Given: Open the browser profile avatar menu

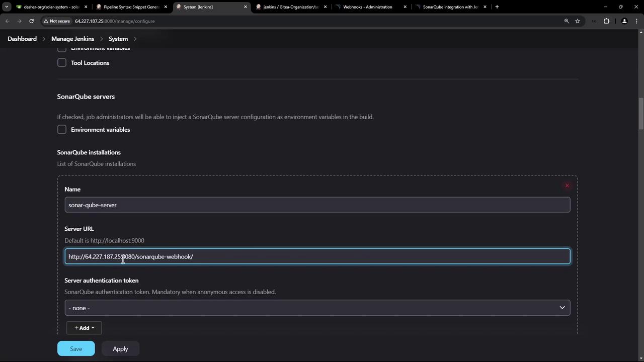Looking at the screenshot, I should point(624,21).
